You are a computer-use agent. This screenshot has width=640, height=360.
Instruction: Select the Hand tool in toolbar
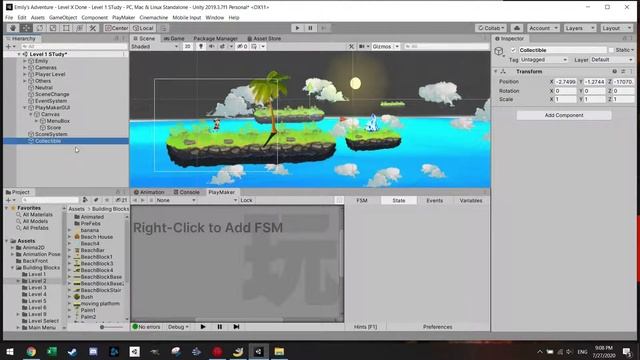(13, 28)
